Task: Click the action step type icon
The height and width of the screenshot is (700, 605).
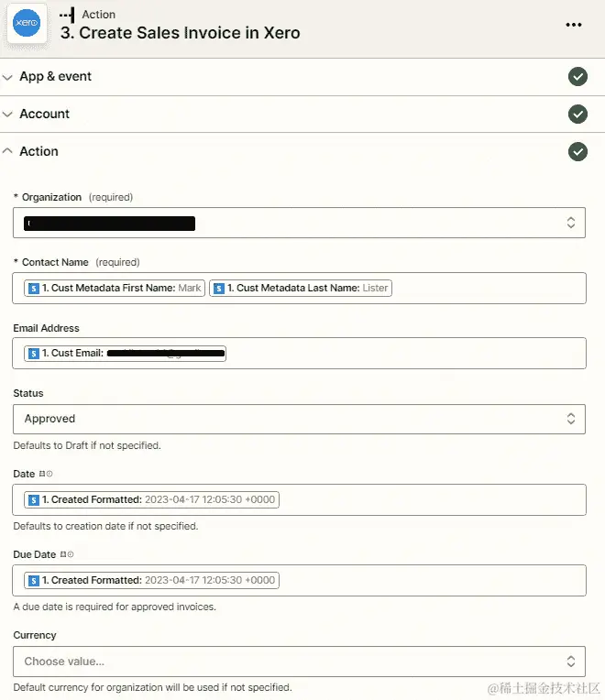Action: [x=68, y=15]
